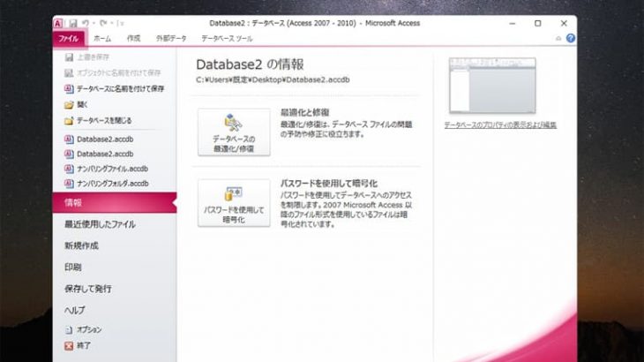This screenshot has width=644, height=362.
Task: Click the データベースに名前を付けて保存 icon
Action: coord(69,88)
